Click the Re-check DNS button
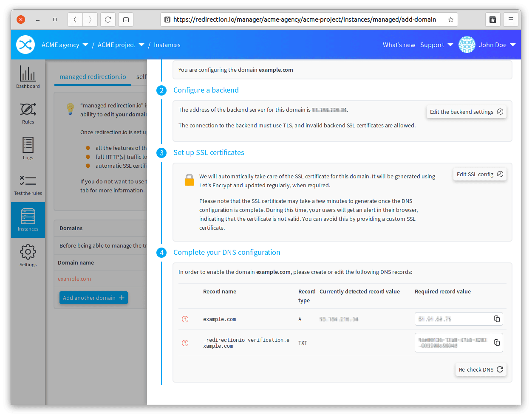 pos(481,369)
